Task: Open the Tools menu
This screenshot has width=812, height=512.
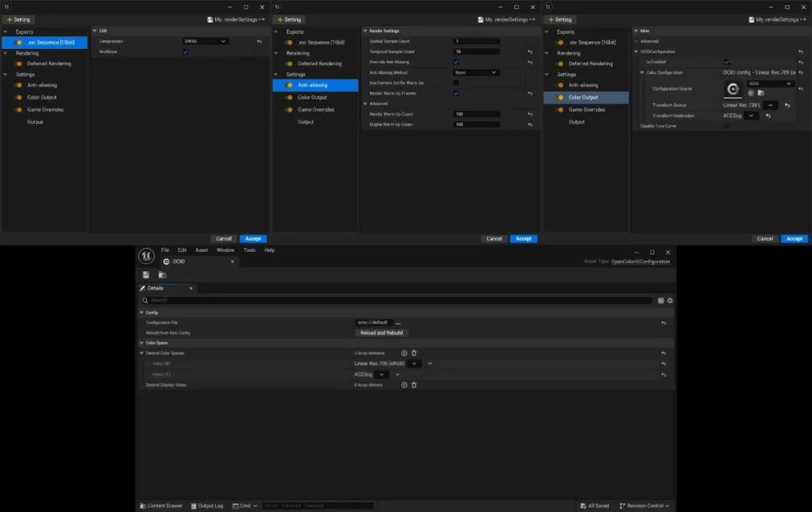Action: [x=250, y=250]
